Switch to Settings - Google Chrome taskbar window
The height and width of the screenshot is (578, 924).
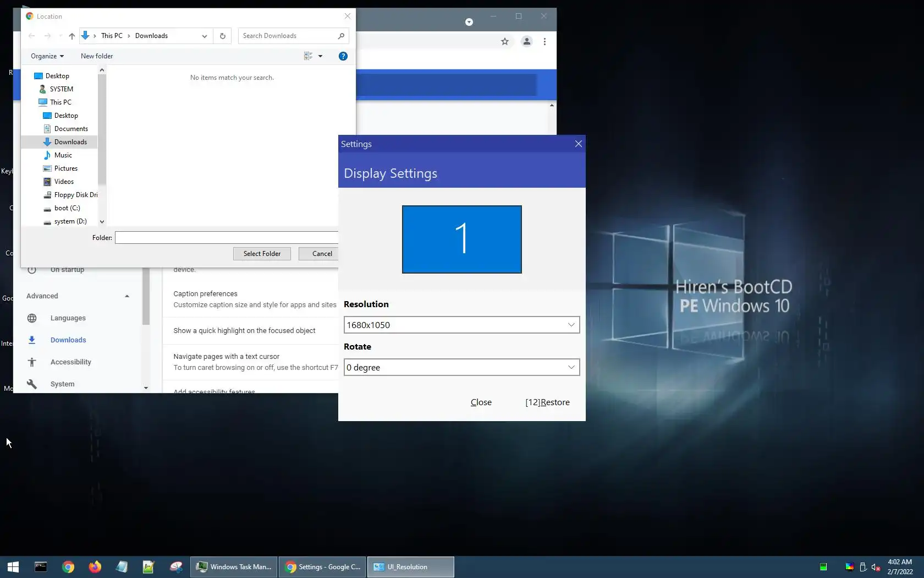[323, 567]
